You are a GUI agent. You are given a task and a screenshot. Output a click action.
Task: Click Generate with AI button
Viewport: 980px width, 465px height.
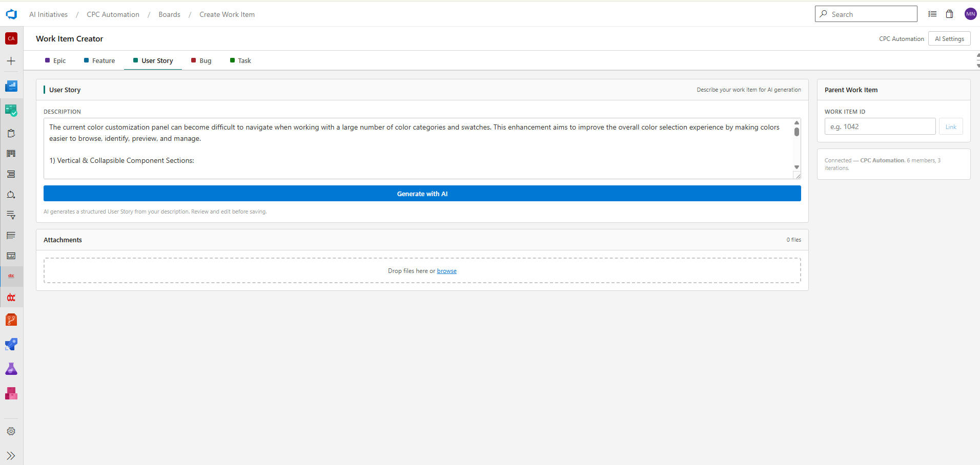(x=422, y=194)
